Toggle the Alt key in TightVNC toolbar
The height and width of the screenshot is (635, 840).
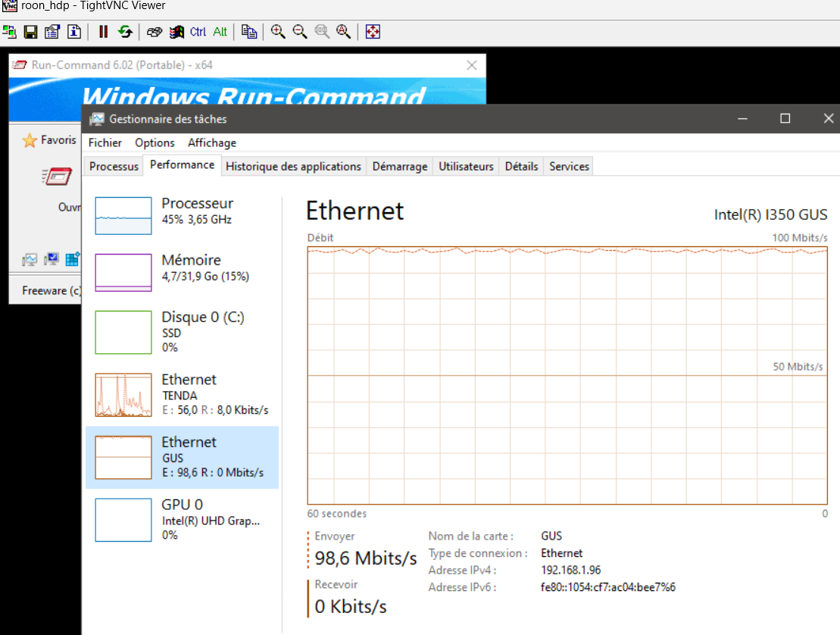(x=220, y=32)
